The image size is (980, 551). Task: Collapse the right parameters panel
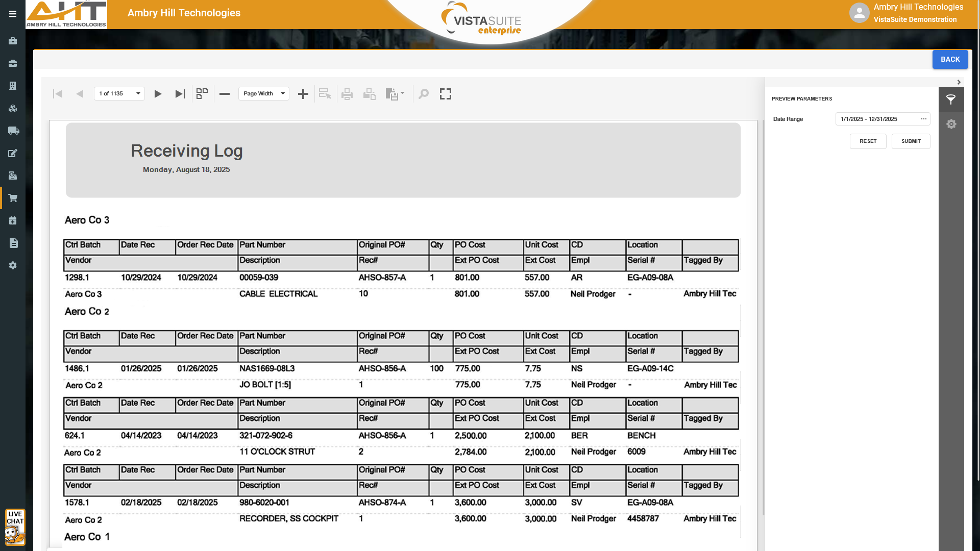pos(959,82)
